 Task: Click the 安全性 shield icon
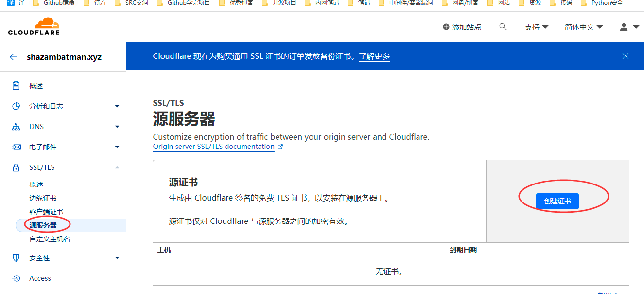pos(16,258)
